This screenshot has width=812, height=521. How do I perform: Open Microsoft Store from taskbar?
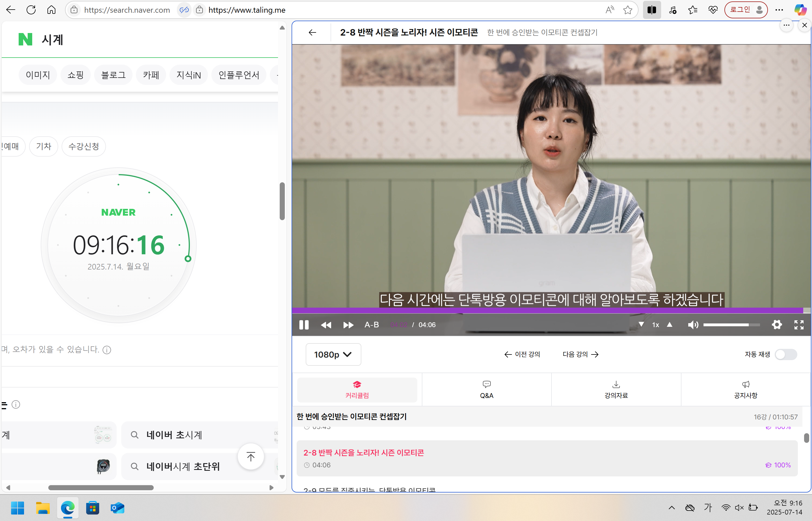pos(92,508)
